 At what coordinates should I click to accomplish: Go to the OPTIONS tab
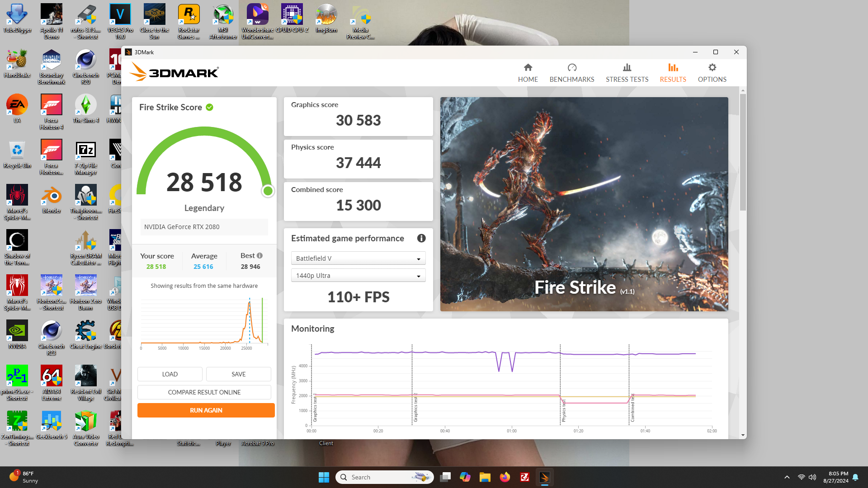tap(712, 73)
